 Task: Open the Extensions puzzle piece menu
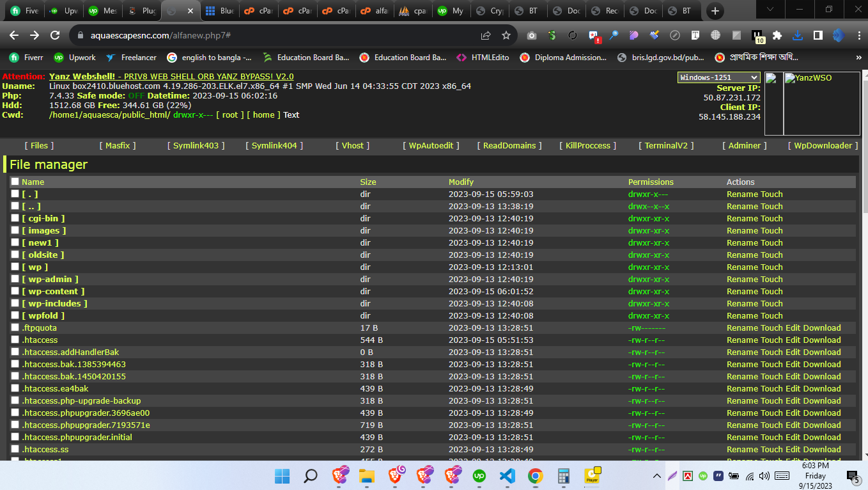tap(777, 36)
